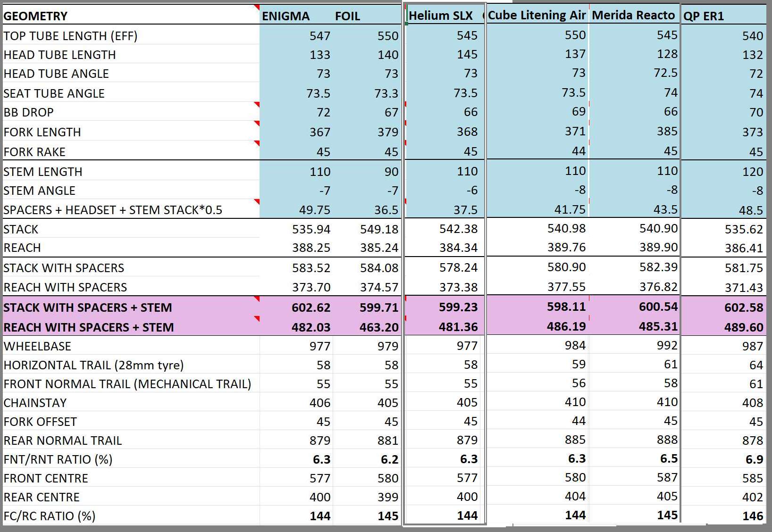This screenshot has width=772, height=532.
Task: Select the FOIL column header
Action: click(x=348, y=16)
